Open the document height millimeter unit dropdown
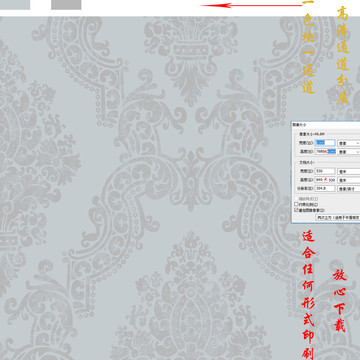This screenshot has width=360, height=360. [349, 180]
